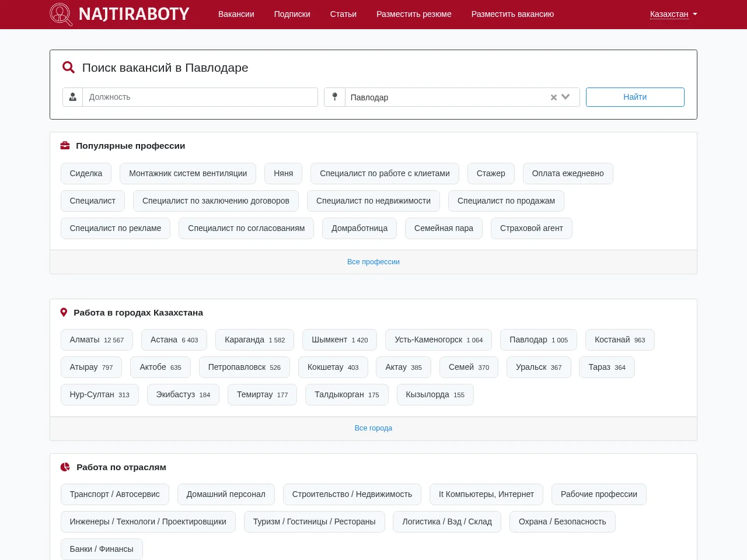Viewport: 747px width, 560px height.
Task: Select Логистика / Вэд / Склад industry
Action: [x=447, y=521]
